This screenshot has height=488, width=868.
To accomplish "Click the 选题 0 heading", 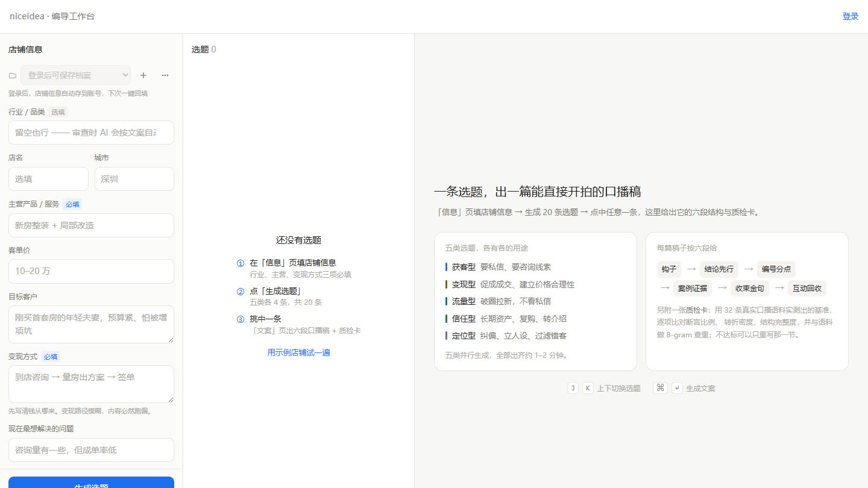I will tap(204, 49).
